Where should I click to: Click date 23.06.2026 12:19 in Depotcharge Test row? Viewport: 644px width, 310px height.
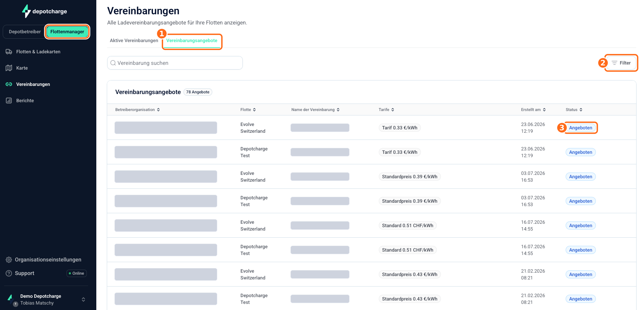533,152
